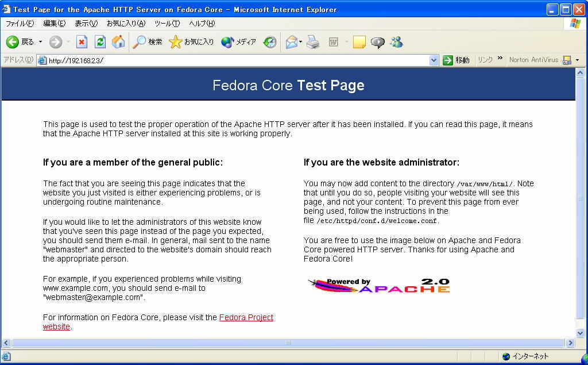Click the Norton AntiVirus toolbar icon
Viewport: 588px width, 365px height.
(x=567, y=60)
